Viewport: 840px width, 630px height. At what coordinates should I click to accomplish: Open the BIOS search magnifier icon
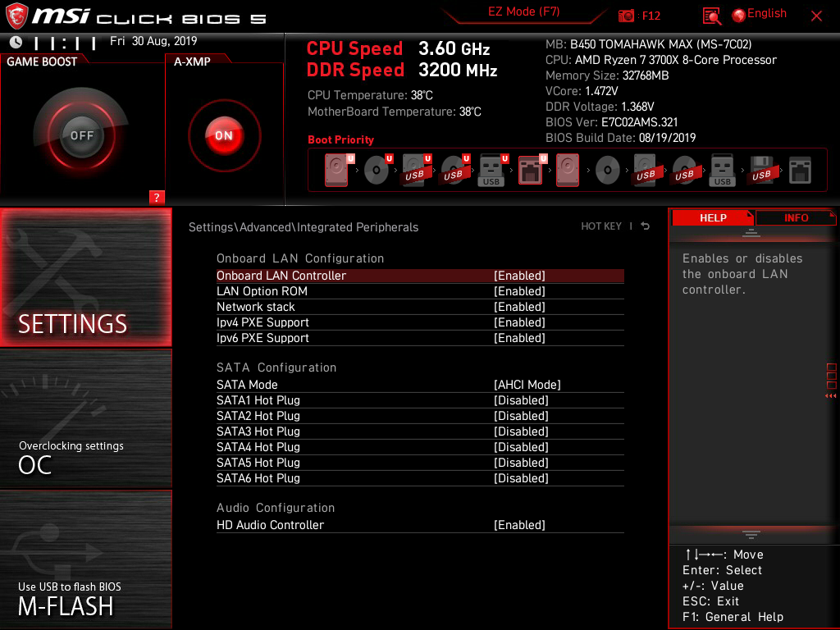pyautogui.click(x=711, y=16)
